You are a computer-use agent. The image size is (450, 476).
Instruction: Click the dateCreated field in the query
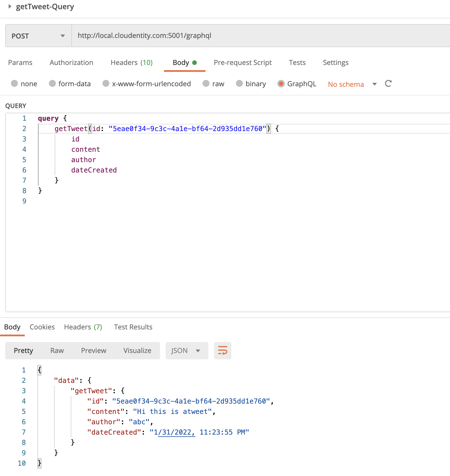(94, 170)
